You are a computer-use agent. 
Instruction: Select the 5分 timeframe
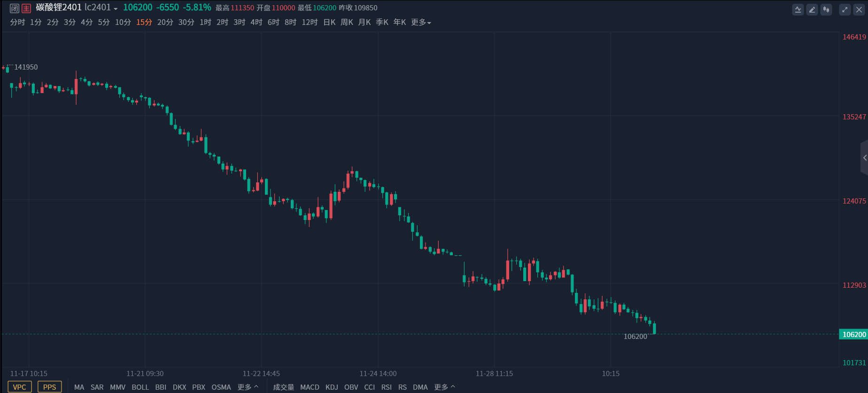click(x=104, y=22)
